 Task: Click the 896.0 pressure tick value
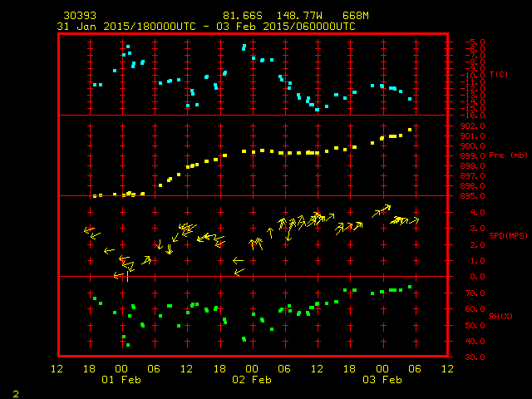click(473, 186)
